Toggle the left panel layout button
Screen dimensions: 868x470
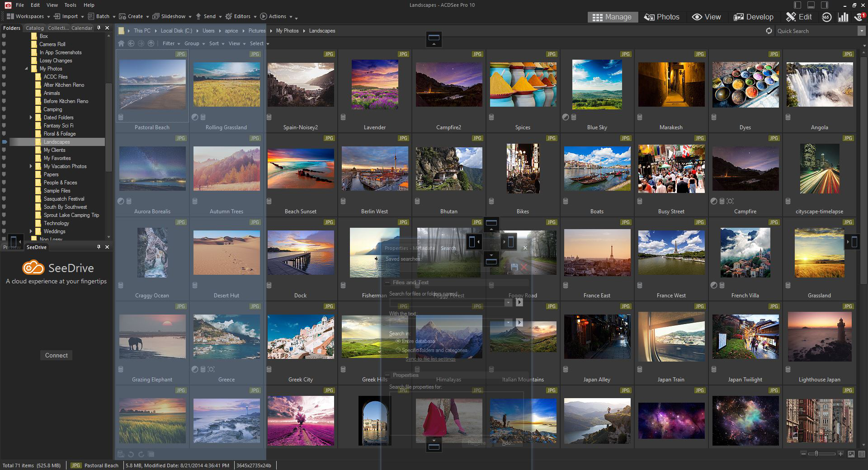coord(14,241)
